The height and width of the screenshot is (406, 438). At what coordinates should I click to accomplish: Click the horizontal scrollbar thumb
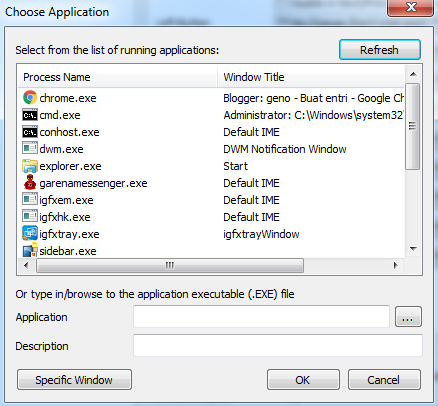point(170,266)
